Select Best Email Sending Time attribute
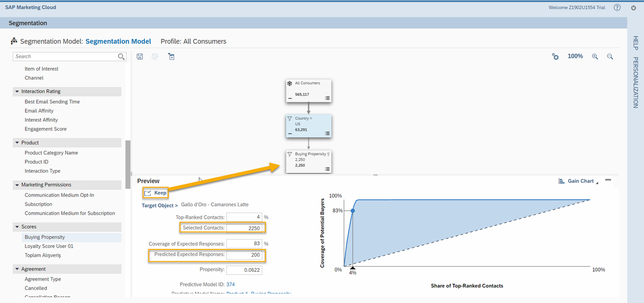 coord(52,102)
